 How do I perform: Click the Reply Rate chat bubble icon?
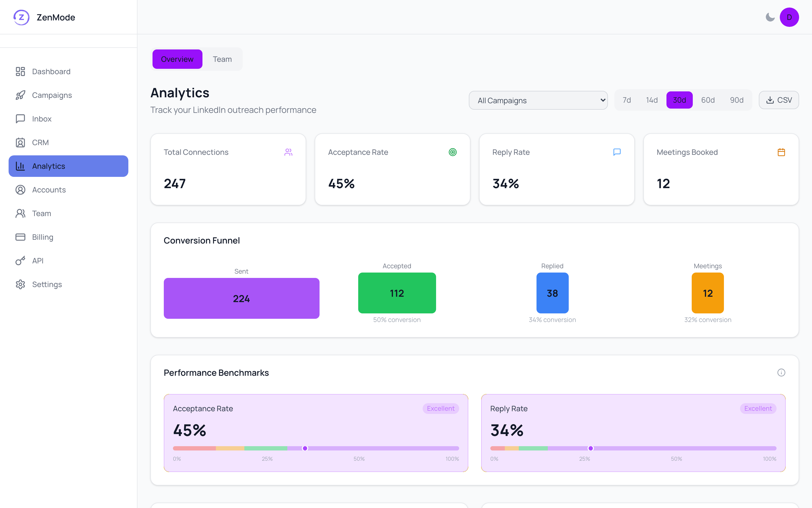617,152
